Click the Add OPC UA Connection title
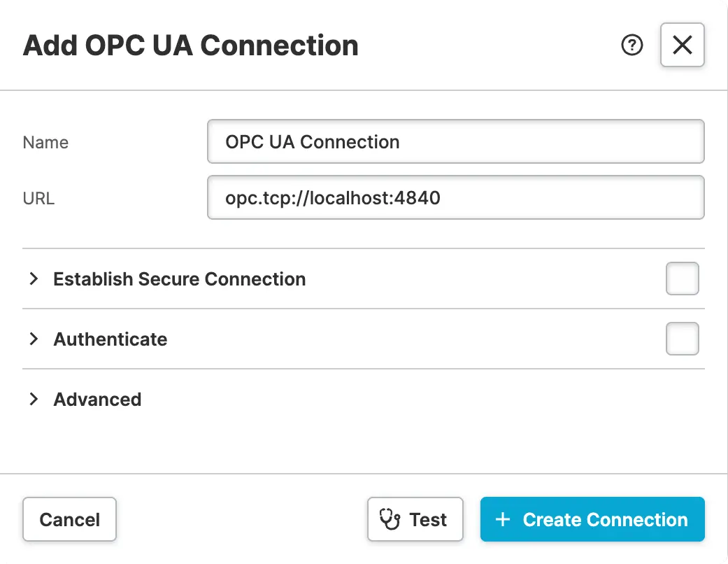 [x=191, y=45]
